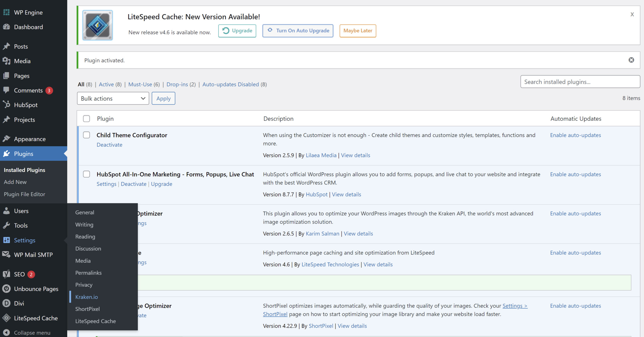Click the Divi icon in sidebar
This screenshot has height=337, width=644.
pyautogui.click(x=6, y=303)
